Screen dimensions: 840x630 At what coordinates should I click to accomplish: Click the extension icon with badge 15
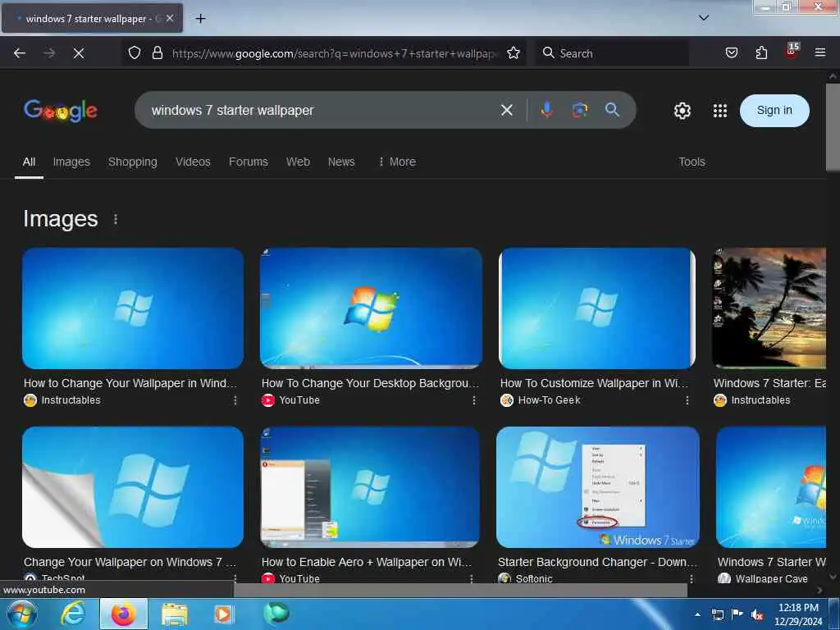(x=792, y=52)
